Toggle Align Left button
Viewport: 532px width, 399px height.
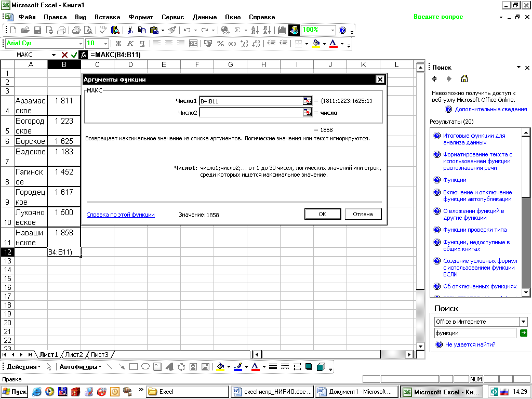(x=156, y=44)
